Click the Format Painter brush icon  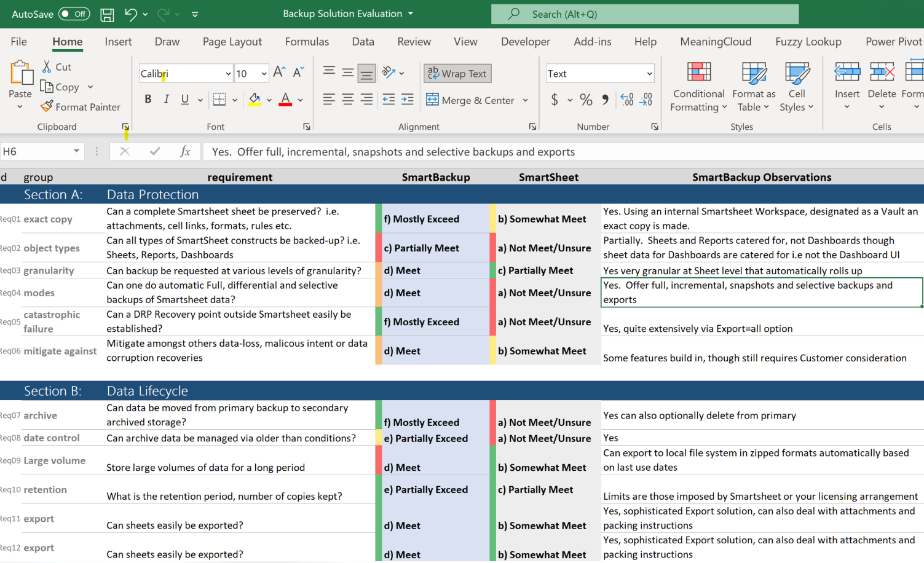(x=47, y=106)
